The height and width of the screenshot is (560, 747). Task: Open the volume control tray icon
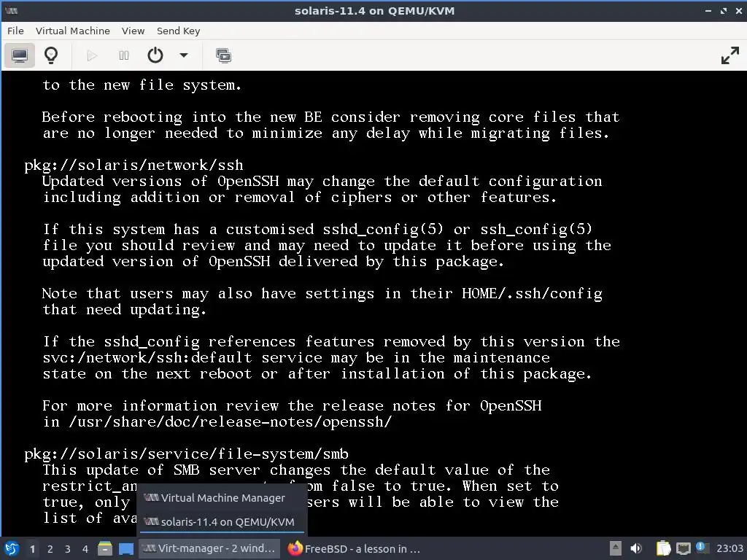(x=635, y=548)
